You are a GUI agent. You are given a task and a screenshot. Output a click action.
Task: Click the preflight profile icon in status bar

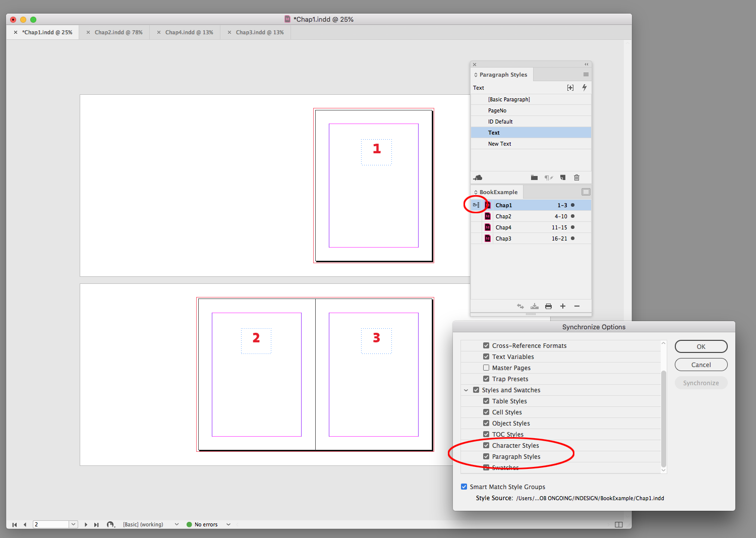[110, 525]
